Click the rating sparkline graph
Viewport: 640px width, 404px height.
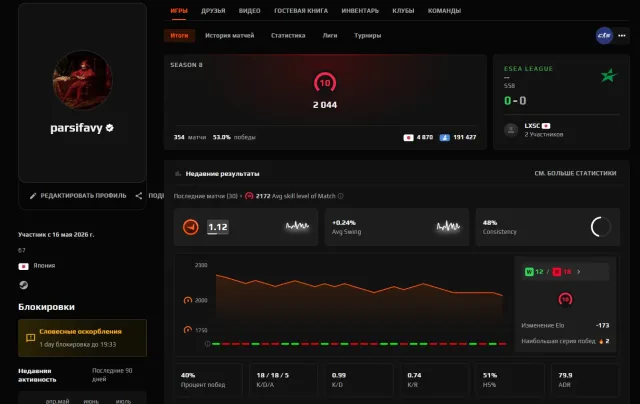point(297,226)
